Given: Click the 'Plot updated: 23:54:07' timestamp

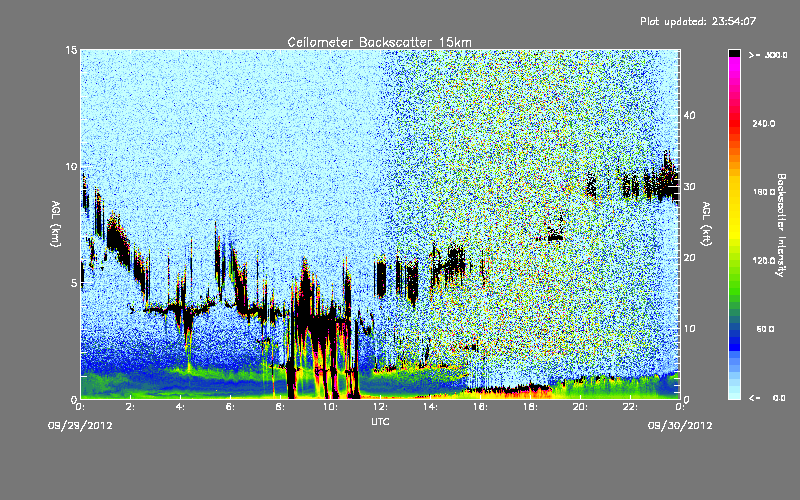Looking at the screenshot, I should [698, 21].
